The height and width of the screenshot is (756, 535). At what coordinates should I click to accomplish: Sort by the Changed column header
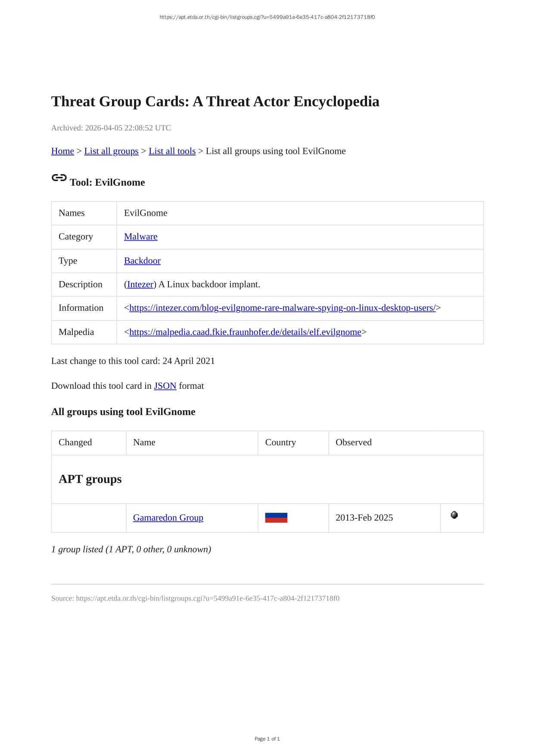75,443
